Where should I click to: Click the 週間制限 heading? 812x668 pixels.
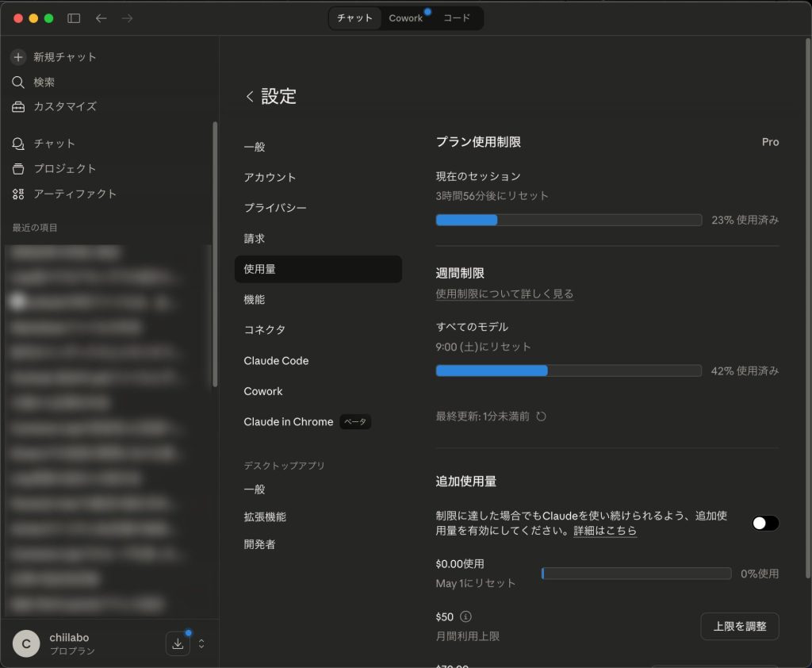(460, 273)
